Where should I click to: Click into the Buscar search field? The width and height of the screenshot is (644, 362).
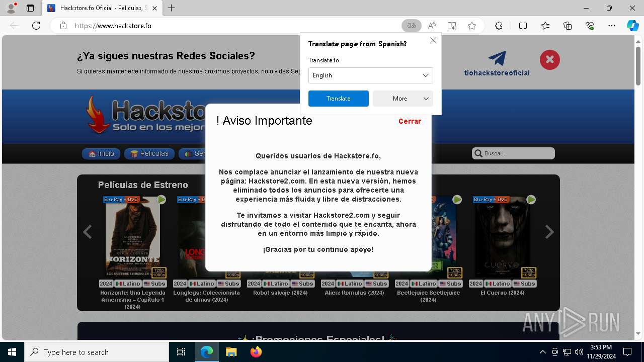click(x=518, y=153)
